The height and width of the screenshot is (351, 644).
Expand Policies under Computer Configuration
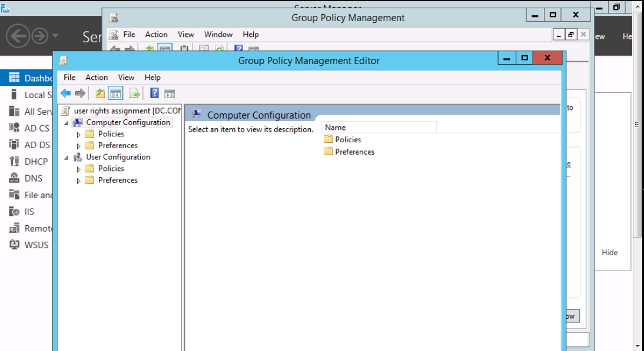[x=78, y=134]
